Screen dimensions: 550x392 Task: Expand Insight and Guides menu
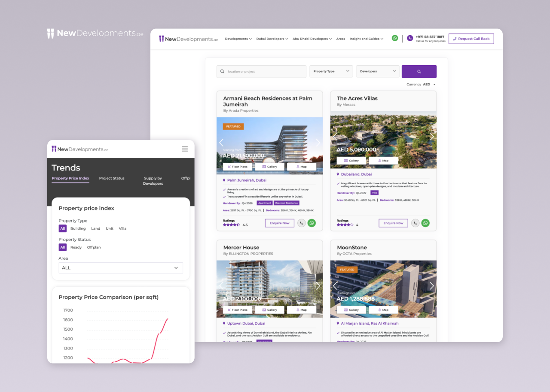coord(367,39)
